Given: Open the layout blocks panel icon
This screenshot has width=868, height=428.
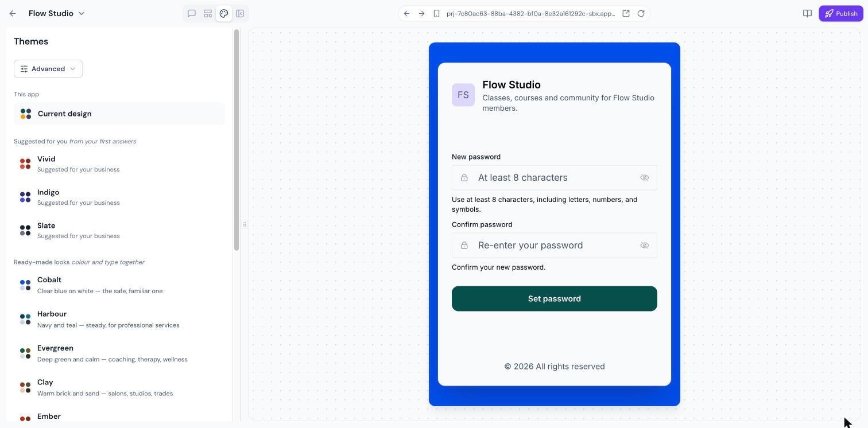Looking at the screenshot, I should coord(208,13).
